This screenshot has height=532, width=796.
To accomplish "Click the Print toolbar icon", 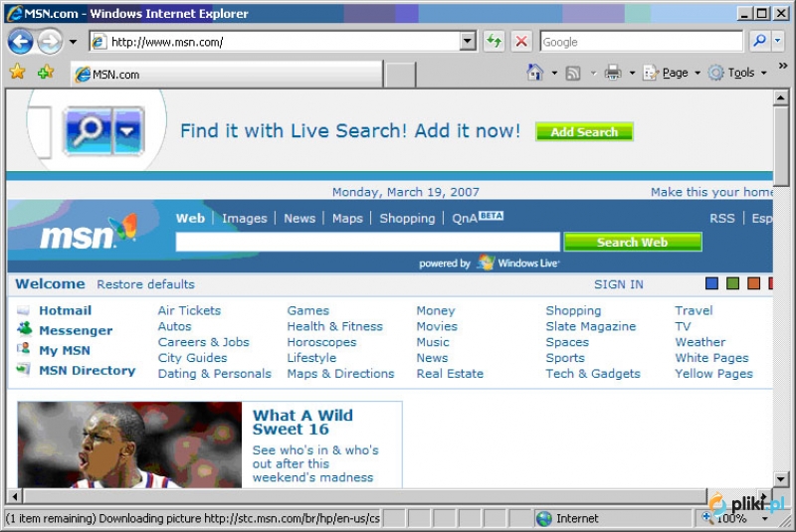I will [x=613, y=73].
